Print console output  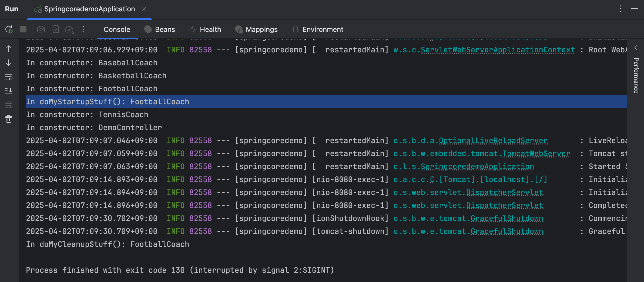9,105
